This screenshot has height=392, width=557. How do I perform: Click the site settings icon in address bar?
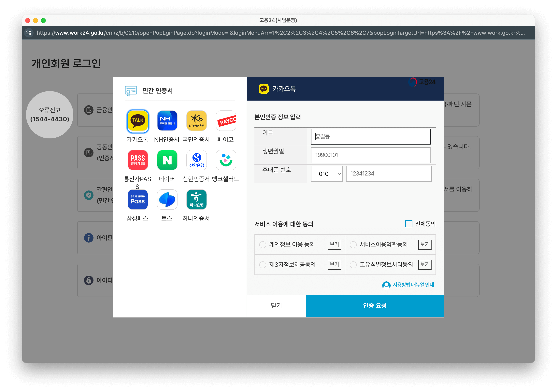29,33
